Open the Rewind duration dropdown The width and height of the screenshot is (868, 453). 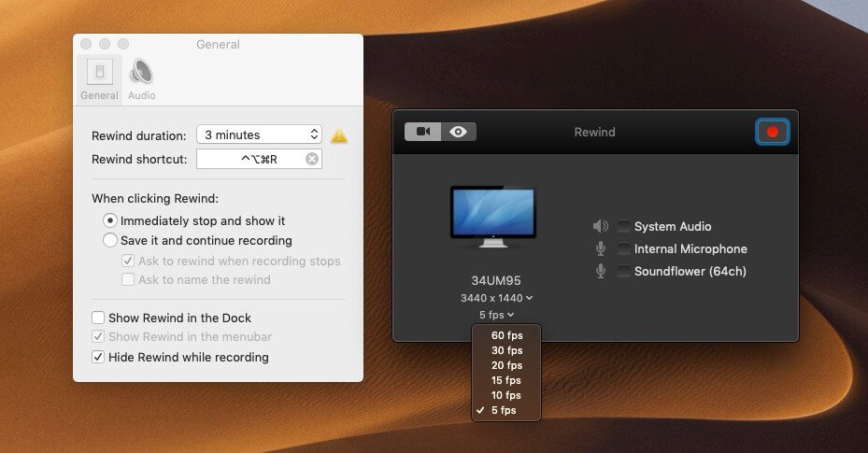pyautogui.click(x=259, y=135)
